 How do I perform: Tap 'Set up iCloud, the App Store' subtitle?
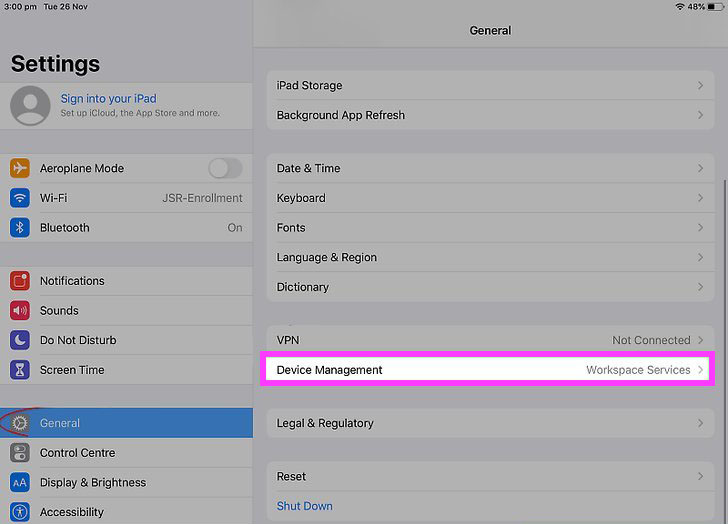[140, 113]
